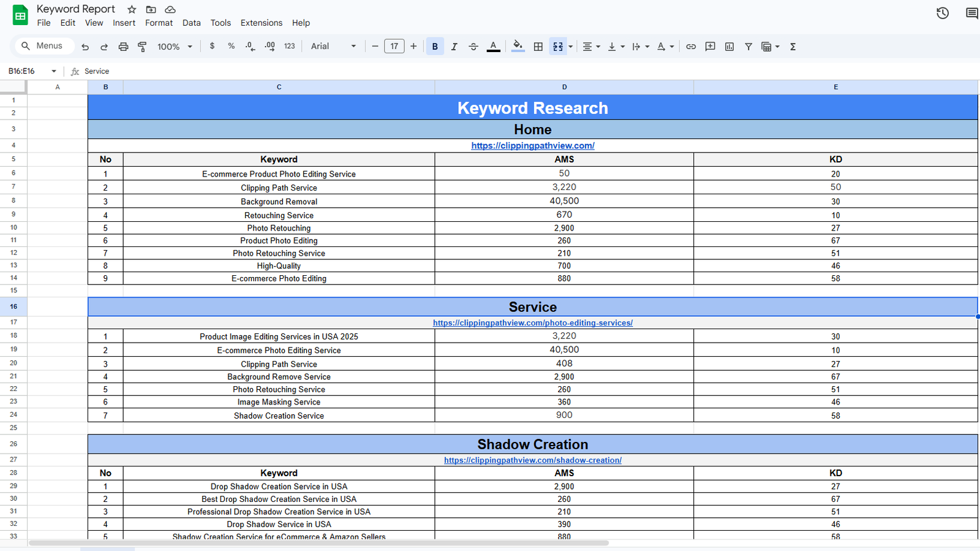The width and height of the screenshot is (980, 551).
Task: Click the functions sigma icon
Action: 793,47
